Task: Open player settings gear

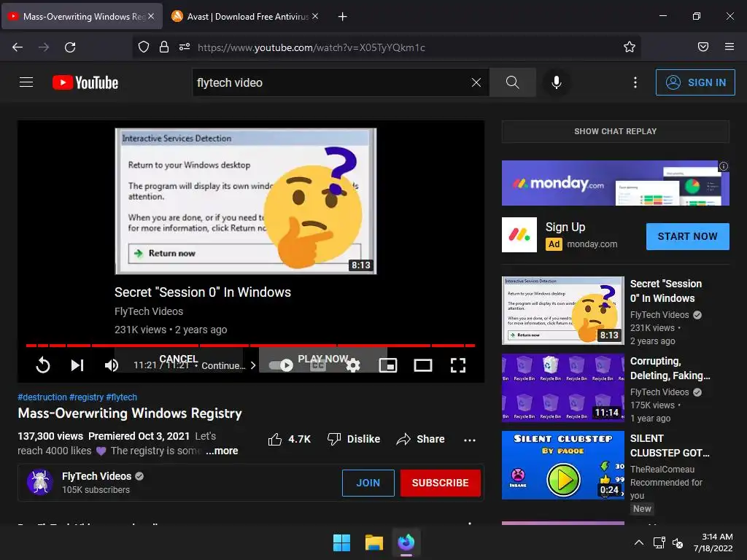Action: (353, 365)
